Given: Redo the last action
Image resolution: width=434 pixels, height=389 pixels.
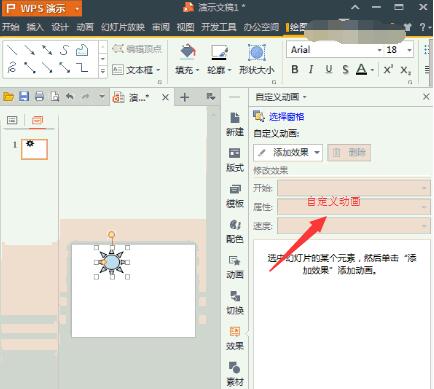Looking at the screenshot, I should (x=85, y=97).
